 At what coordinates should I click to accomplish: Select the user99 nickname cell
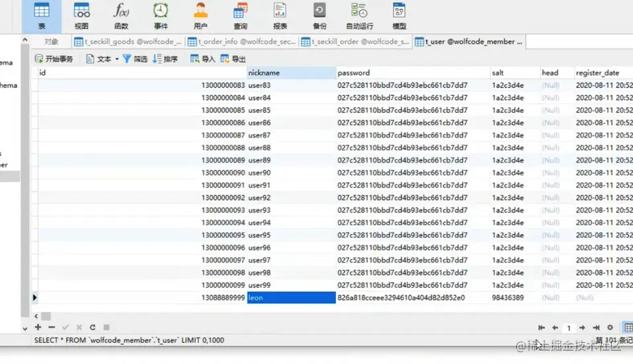pyautogui.click(x=291, y=285)
